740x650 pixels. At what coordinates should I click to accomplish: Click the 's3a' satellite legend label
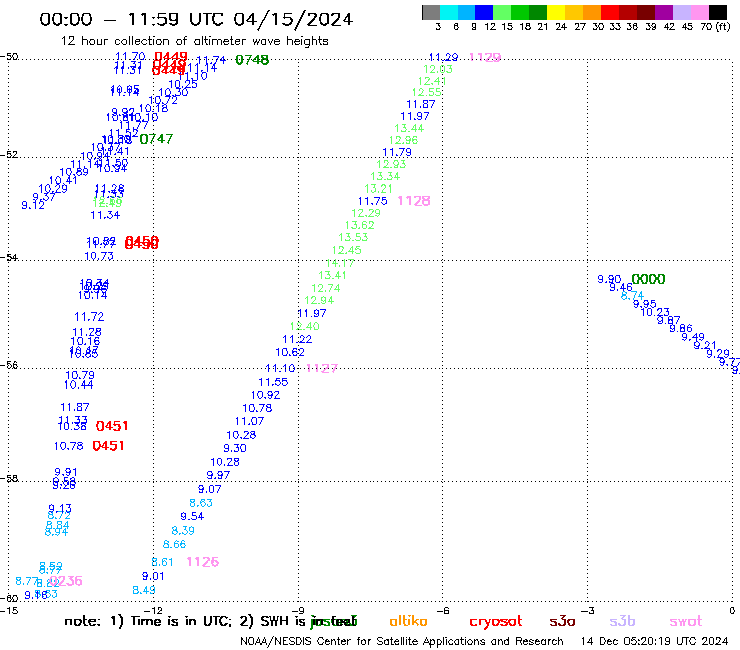pos(562,621)
